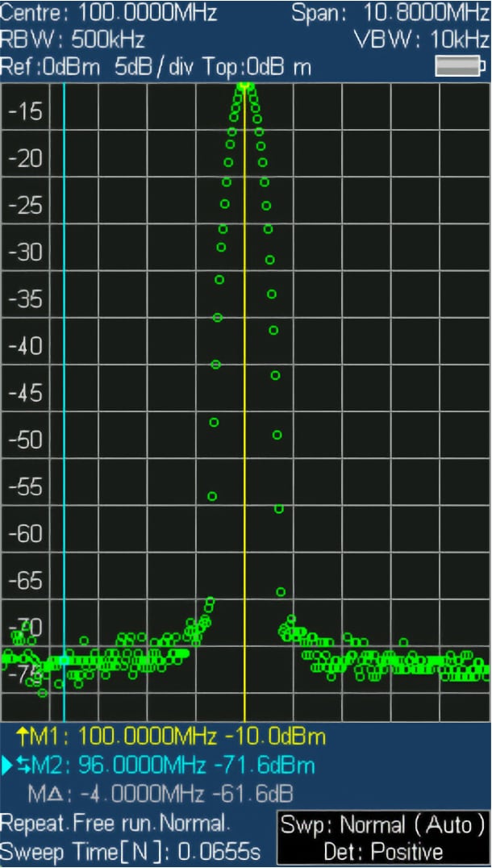Open the Centre frequency 100.0000MHz field
The width and height of the screenshot is (492, 868).
click(109, 13)
